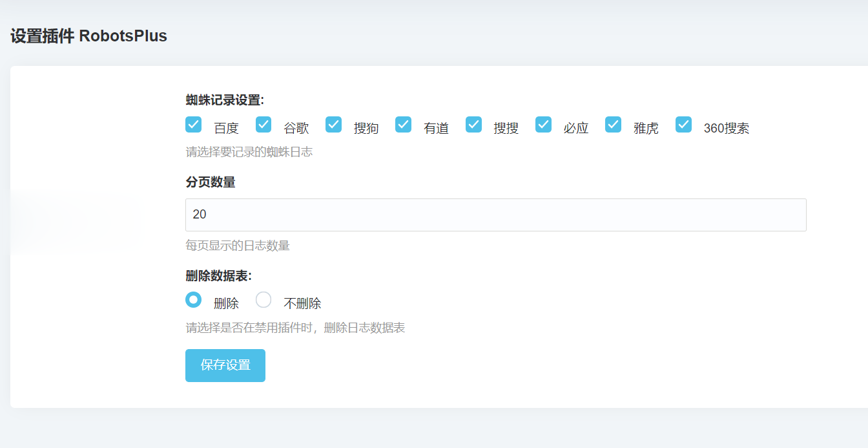Click the 保存设置 save button
Screen dimensions: 868x448
pyautogui.click(x=225, y=365)
